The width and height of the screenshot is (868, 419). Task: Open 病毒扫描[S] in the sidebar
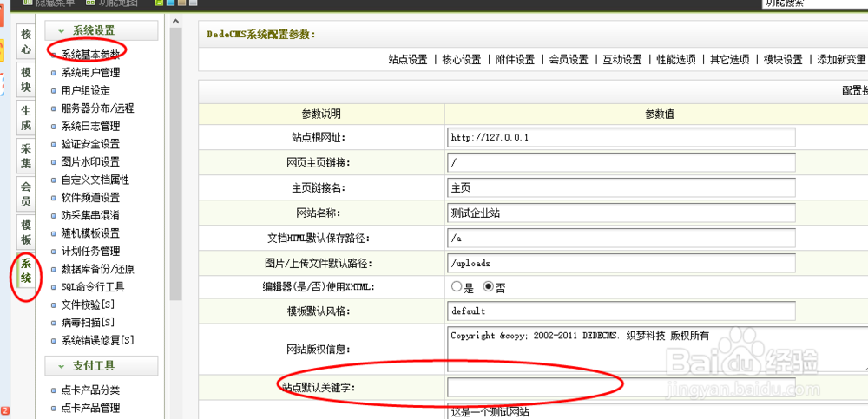[x=88, y=322]
